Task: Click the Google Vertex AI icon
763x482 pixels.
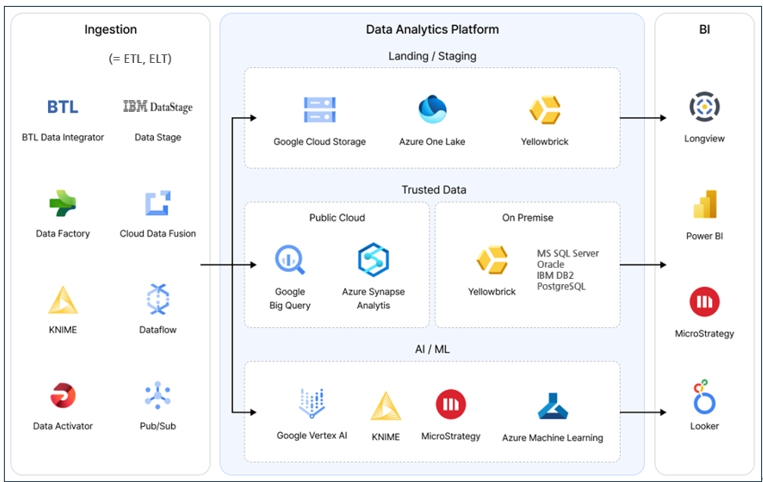Action: (312, 403)
